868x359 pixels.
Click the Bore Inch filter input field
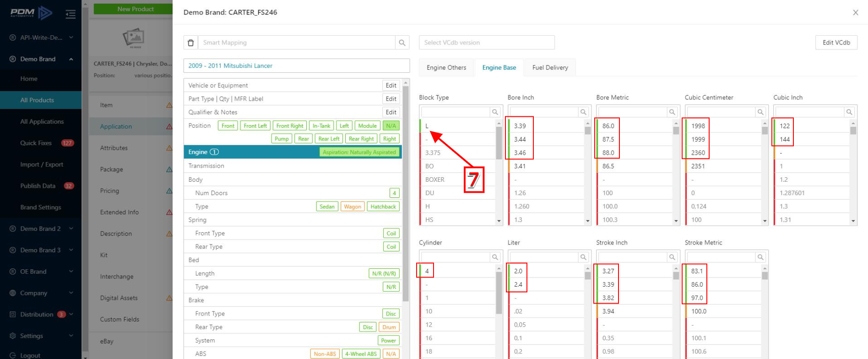(544, 112)
